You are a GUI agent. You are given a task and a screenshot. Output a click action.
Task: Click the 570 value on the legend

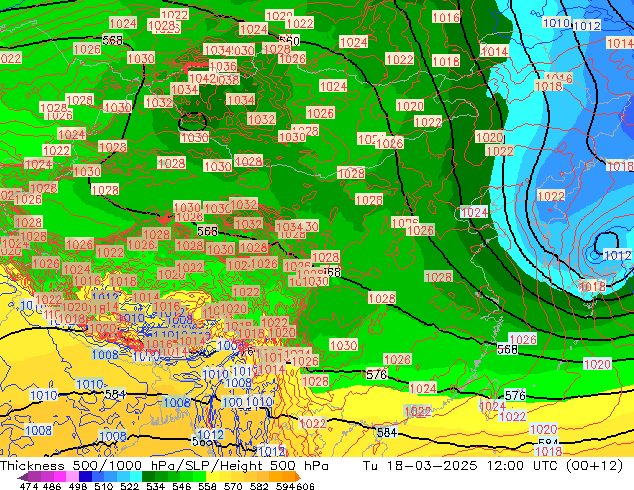[233, 486]
